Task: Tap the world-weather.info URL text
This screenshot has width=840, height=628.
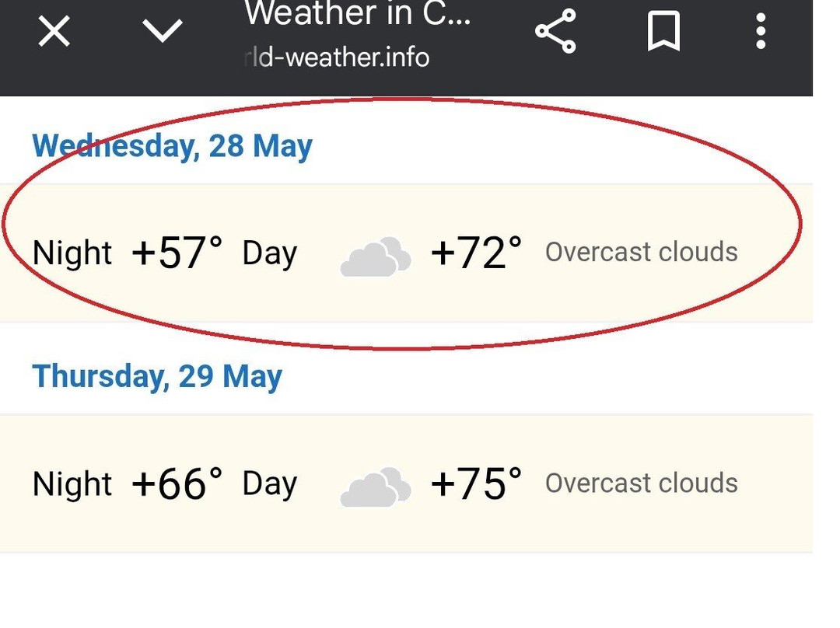Action: 337,57
